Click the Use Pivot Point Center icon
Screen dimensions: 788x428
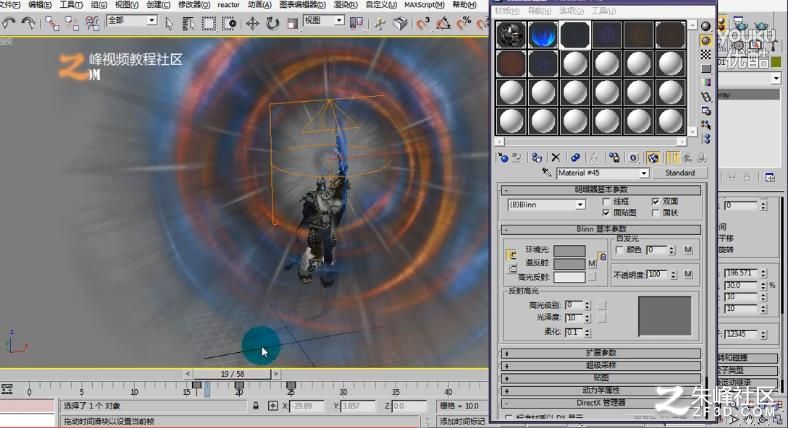(356, 23)
